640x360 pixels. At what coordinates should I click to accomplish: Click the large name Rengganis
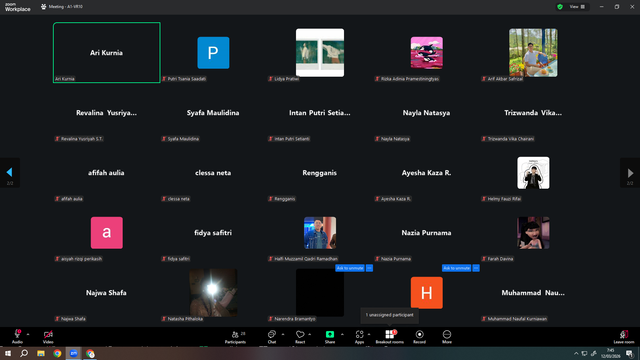(x=320, y=173)
